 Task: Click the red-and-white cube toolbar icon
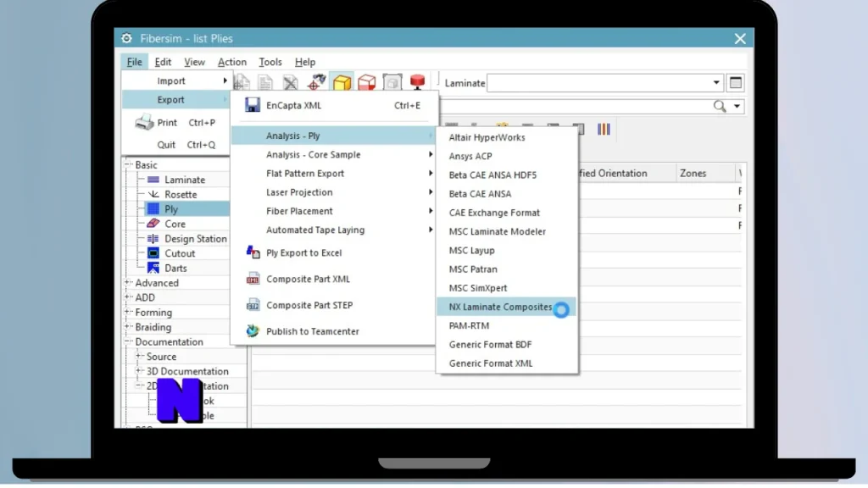366,83
